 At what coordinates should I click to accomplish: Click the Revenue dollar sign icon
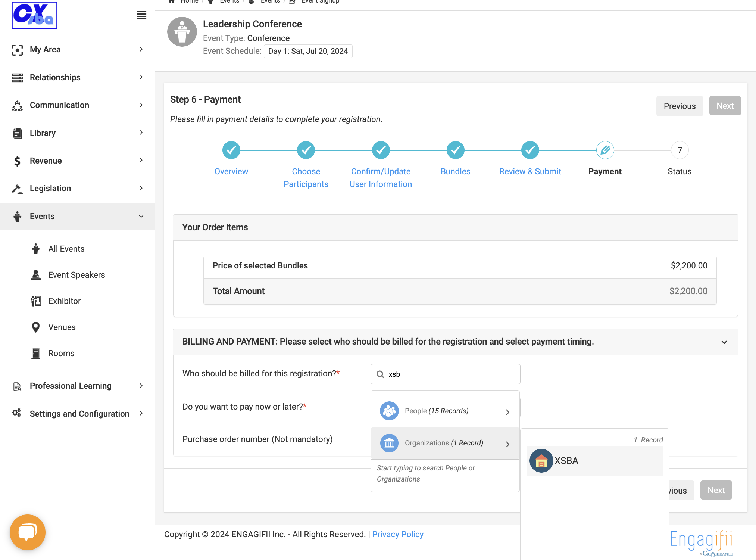click(17, 161)
